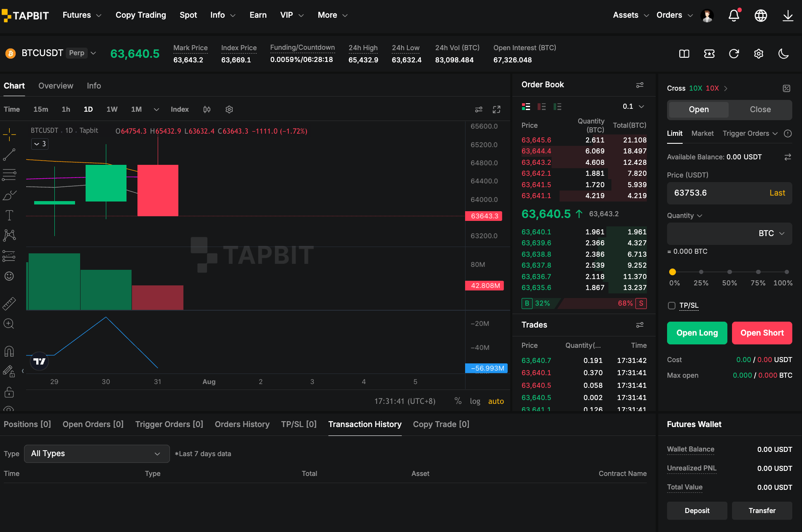Show both bids and asks view
This screenshot has height=532, width=802.
(x=526, y=107)
